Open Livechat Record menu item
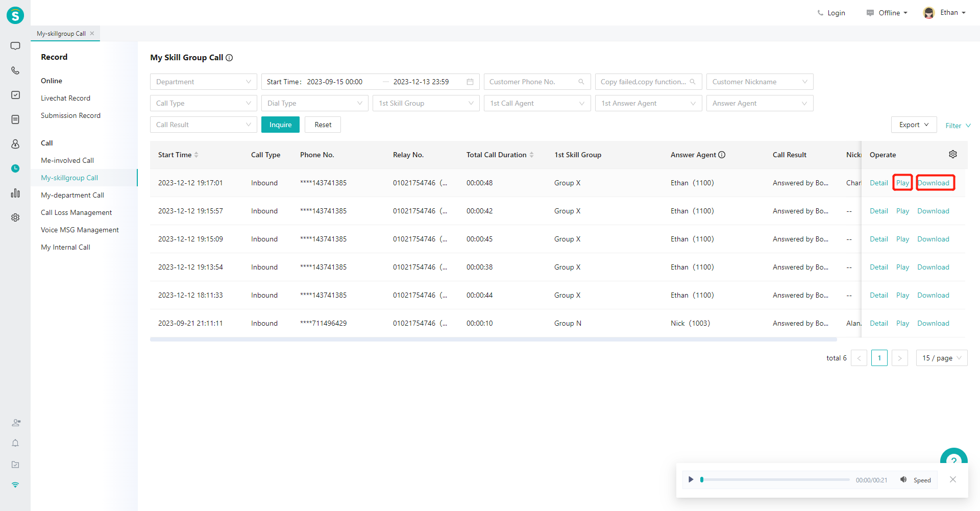Image resolution: width=980 pixels, height=511 pixels. (65, 98)
